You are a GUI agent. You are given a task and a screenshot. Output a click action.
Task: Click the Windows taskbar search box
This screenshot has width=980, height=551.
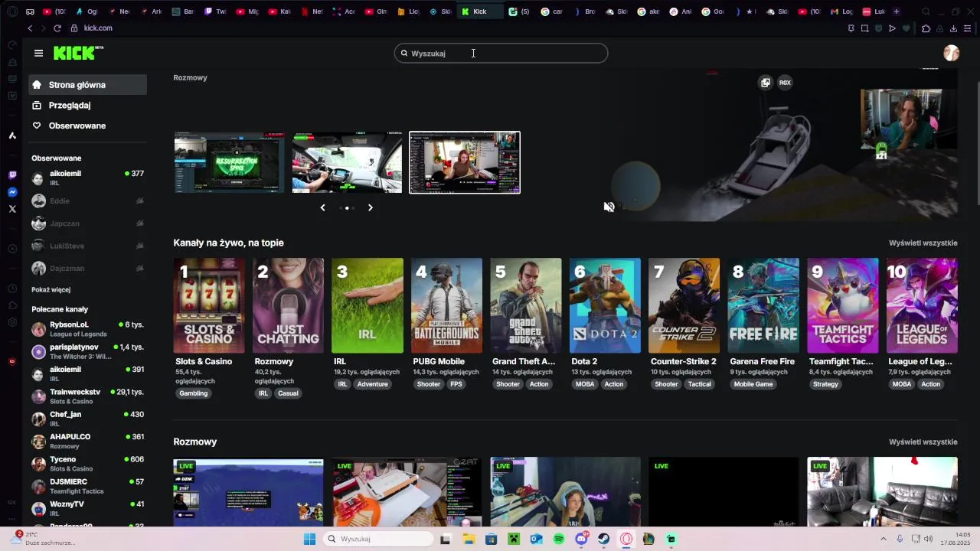click(x=378, y=539)
